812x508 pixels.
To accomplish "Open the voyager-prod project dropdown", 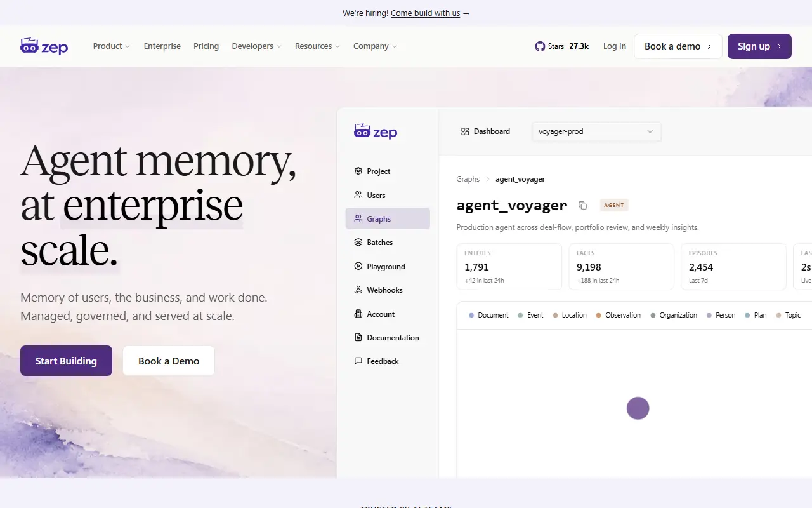I will 596,131.
